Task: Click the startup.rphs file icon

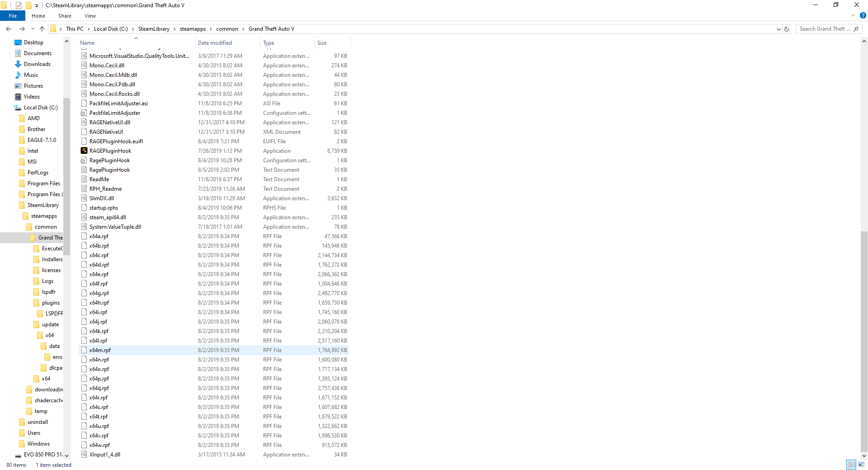Action: coord(84,207)
